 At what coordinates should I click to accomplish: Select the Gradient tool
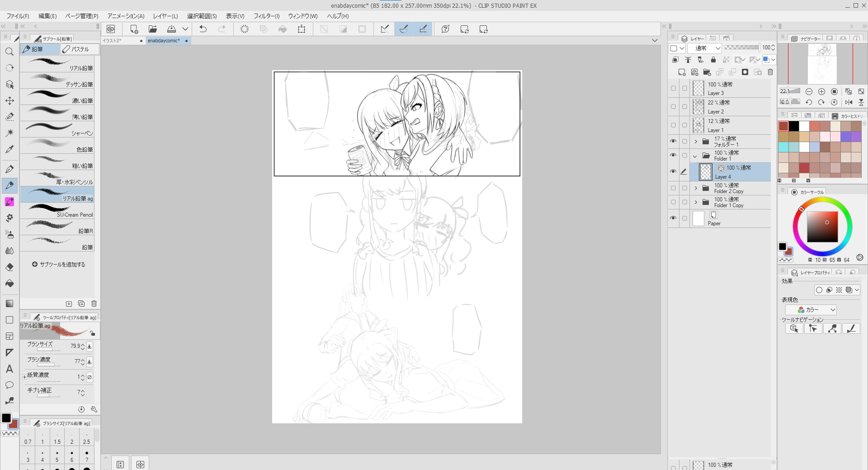pos(9,304)
